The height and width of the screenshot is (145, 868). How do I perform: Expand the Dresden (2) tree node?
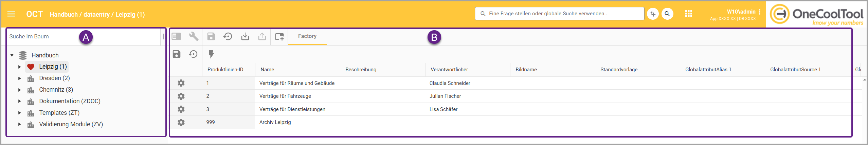pyautogui.click(x=20, y=78)
